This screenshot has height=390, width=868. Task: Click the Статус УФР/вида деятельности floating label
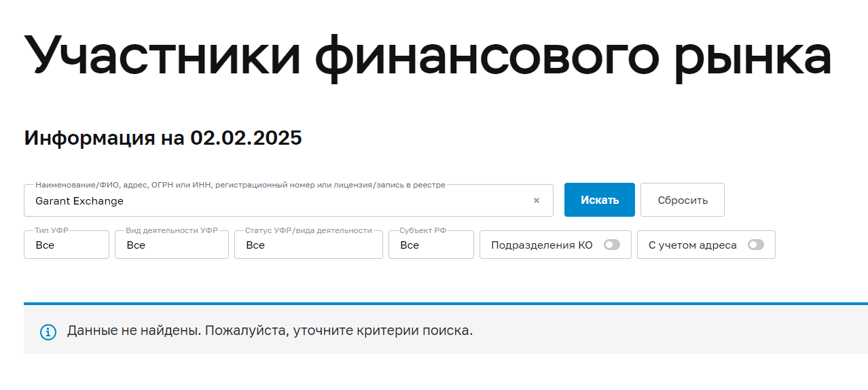308,231
